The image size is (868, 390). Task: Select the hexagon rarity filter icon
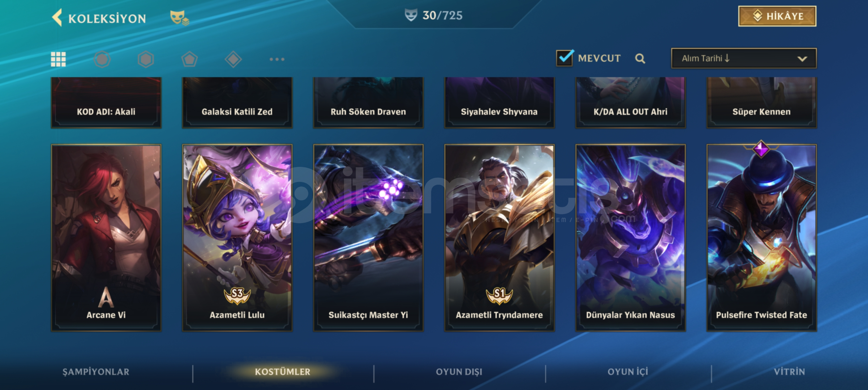pyautogui.click(x=146, y=59)
